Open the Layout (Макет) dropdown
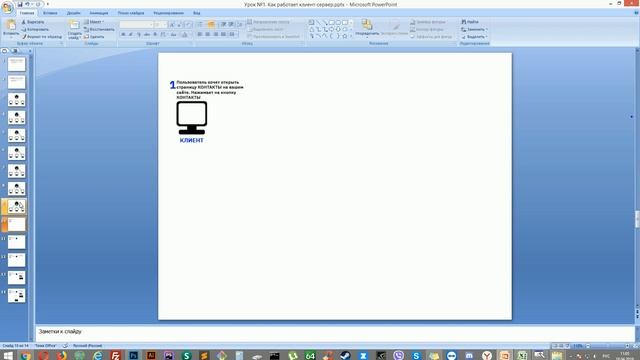This screenshot has width=640, height=360. (94, 22)
